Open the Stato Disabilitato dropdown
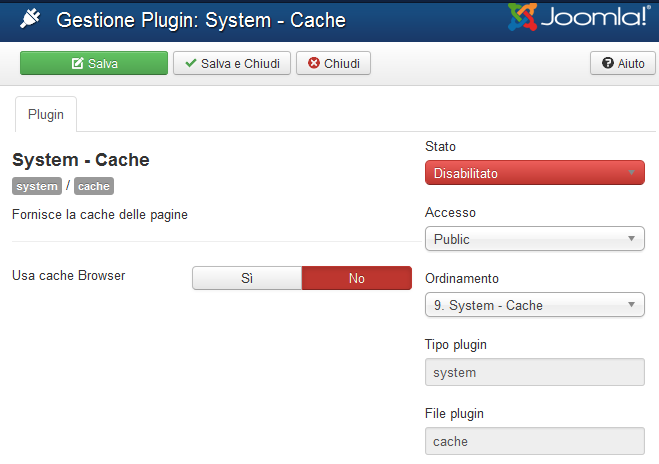This screenshot has height=464, width=659. click(x=535, y=173)
